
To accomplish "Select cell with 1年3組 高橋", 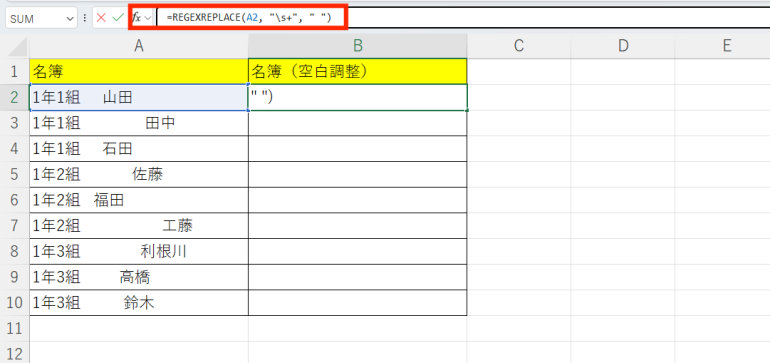I will 139,277.
